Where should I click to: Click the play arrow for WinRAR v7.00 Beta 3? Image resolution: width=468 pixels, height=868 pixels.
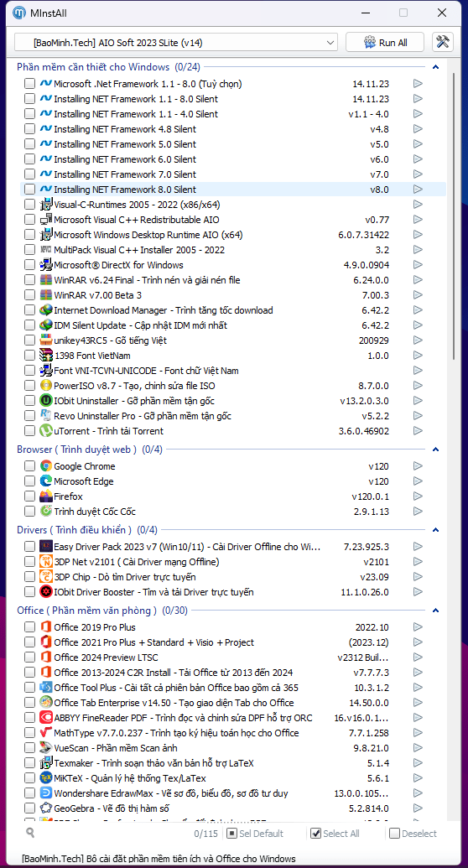(419, 295)
